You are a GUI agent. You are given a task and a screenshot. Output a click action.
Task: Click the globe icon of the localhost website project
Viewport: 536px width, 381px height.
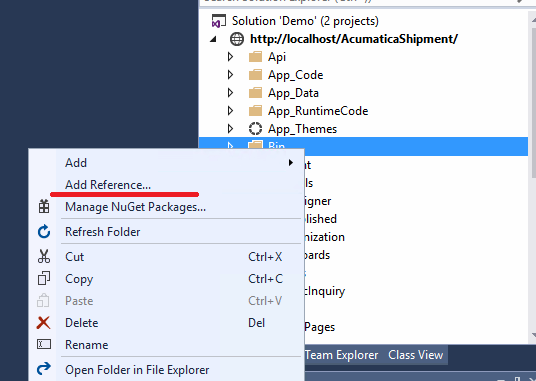(x=237, y=39)
